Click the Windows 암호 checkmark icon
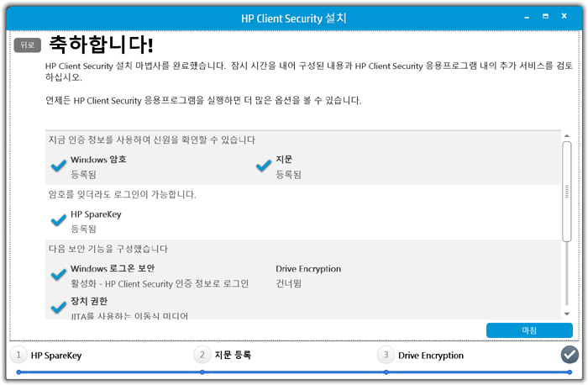This screenshot has width=588, height=385. tap(59, 166)
